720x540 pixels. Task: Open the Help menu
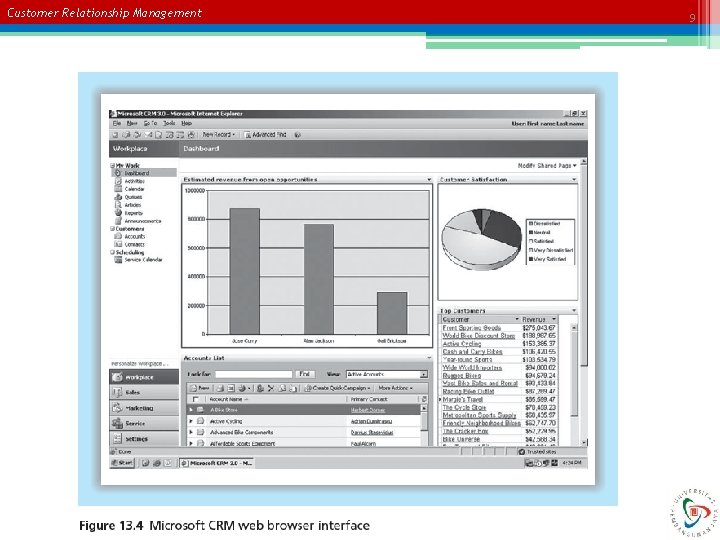(186, 124)
